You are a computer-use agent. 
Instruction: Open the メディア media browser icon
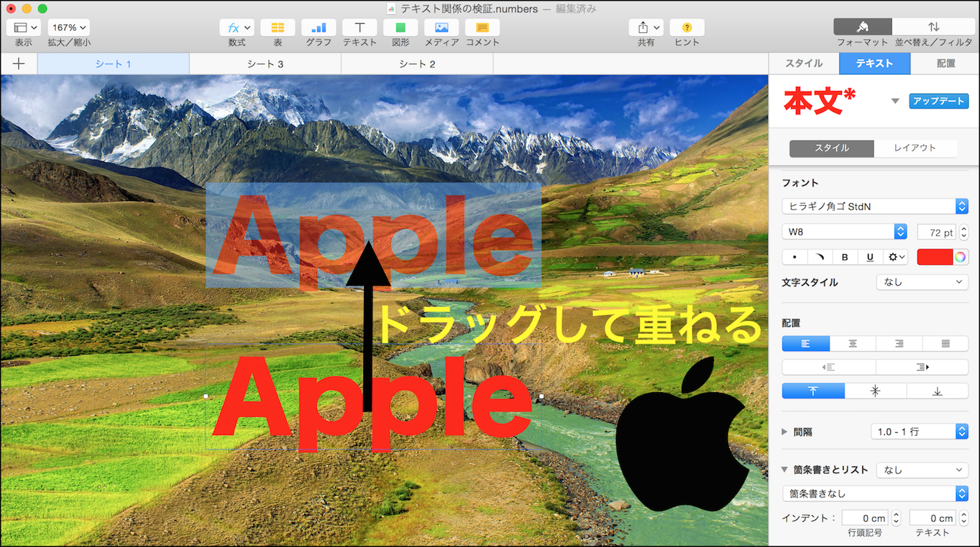coord(442,28)
